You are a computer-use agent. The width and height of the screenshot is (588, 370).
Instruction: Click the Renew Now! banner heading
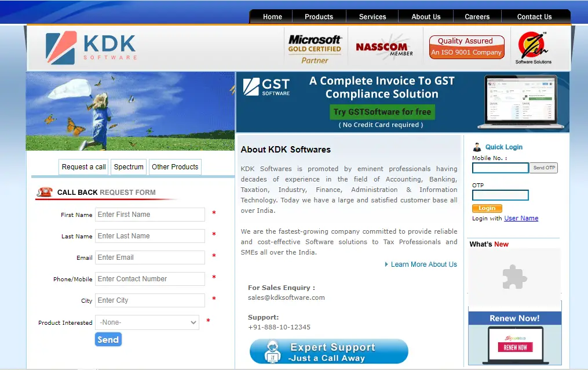pyautogui.click(x=514, y=318)
